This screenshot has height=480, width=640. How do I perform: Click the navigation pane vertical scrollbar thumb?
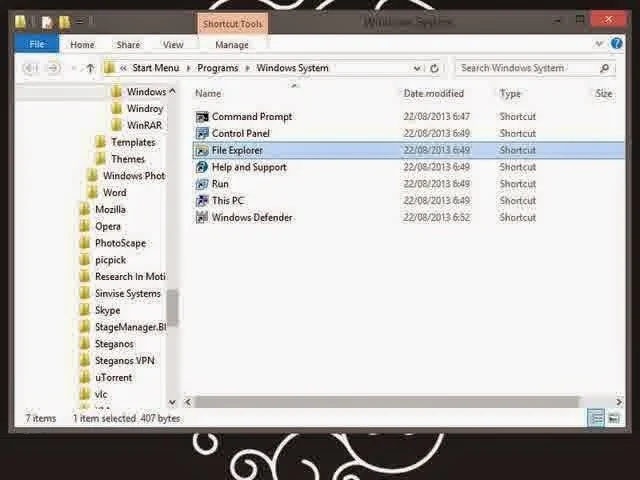tap(172, 307)
